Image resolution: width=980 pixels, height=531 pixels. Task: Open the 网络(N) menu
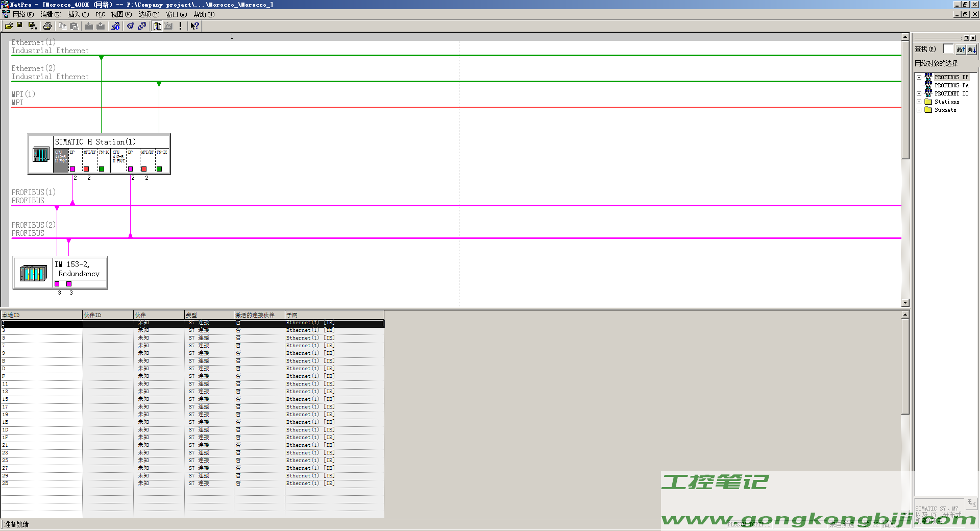(23, 14)
